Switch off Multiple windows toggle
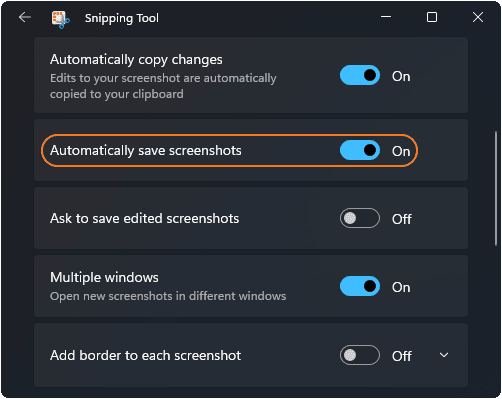Screen dimensions: 502x399 (360, 286)
